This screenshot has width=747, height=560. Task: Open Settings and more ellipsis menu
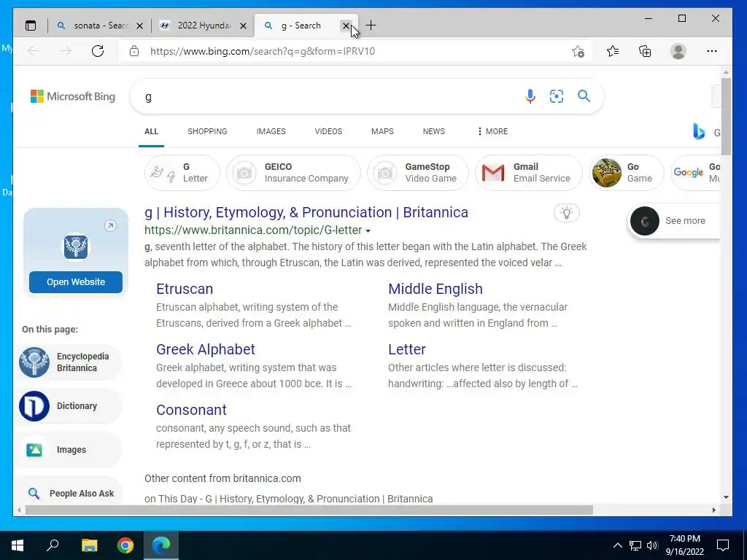click(712, 51)
